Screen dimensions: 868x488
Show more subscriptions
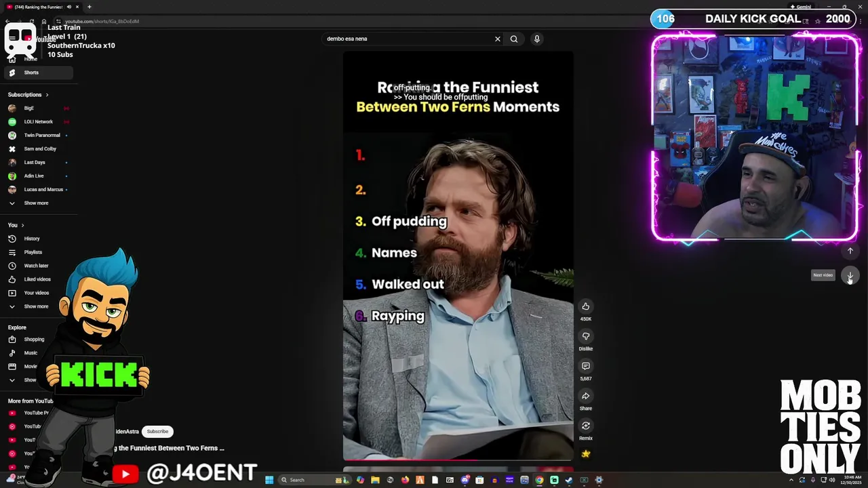pos(36,203)
